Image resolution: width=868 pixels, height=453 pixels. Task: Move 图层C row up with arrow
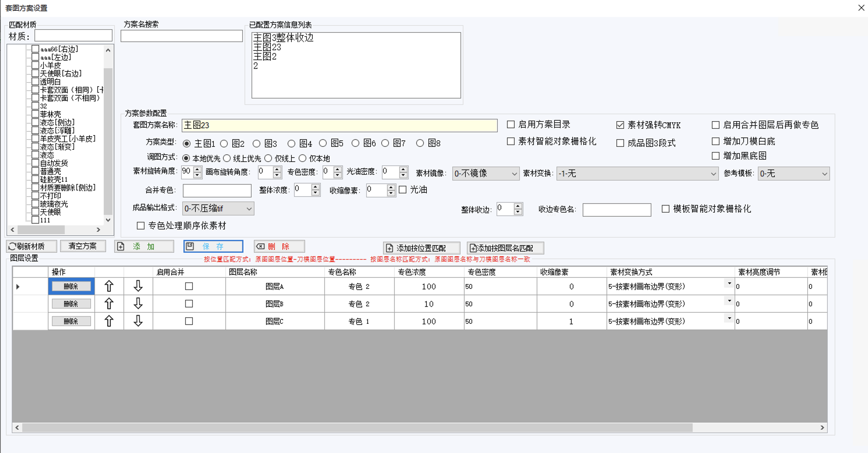[x=109, y=321]
